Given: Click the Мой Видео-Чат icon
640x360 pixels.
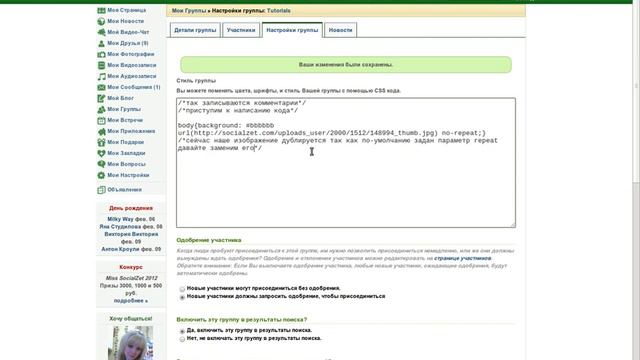Looking at the screenshot, I should [101, 32].
